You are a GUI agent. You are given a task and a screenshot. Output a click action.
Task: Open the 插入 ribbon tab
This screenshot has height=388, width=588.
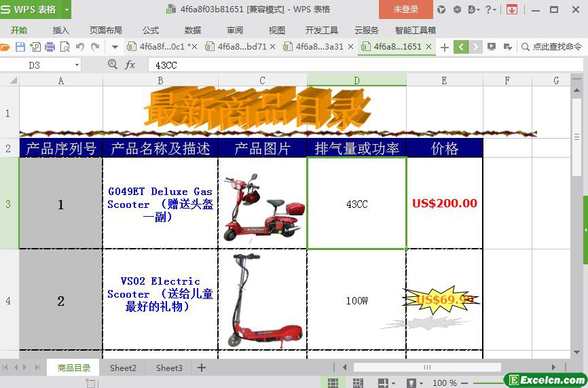(60, 30)
